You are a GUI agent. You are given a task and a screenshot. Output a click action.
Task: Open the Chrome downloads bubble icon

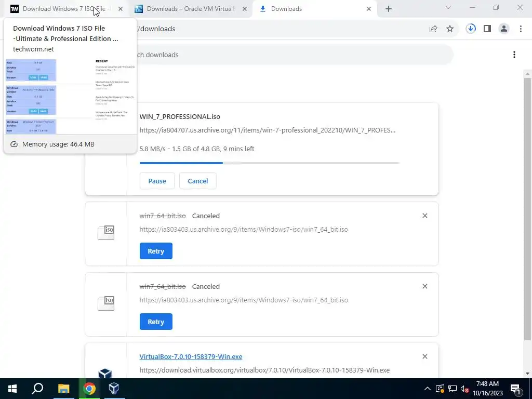(x=471, y=29)
